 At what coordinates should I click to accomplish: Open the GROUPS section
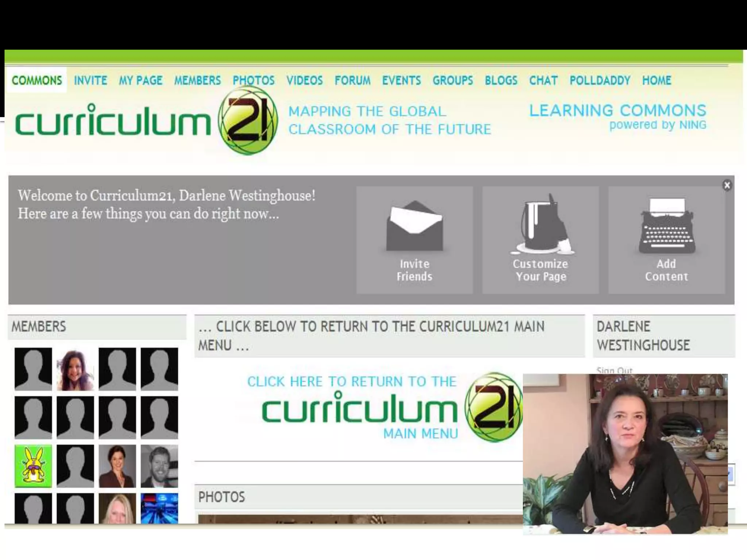(453, 80)
